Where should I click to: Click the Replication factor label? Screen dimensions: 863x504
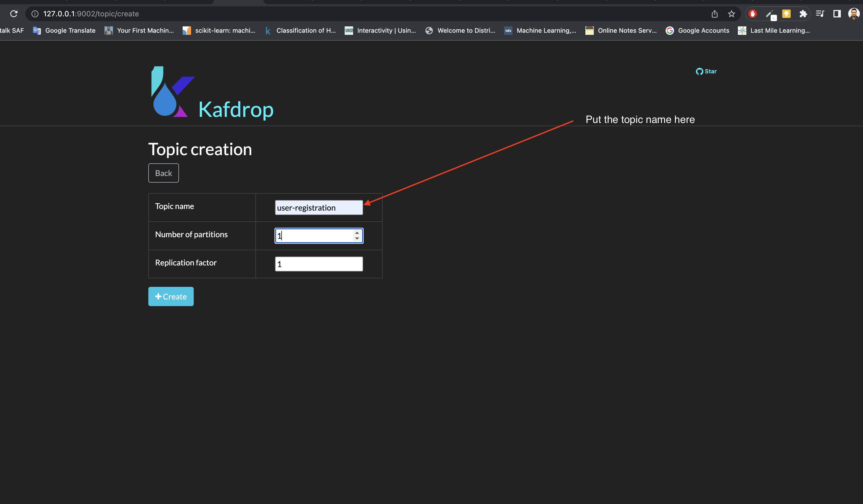pyautogui.click(x=186, y=263)
